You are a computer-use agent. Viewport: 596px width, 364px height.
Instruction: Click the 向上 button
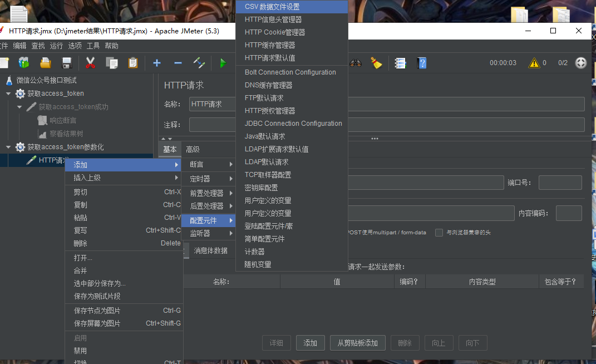[439, 343]
